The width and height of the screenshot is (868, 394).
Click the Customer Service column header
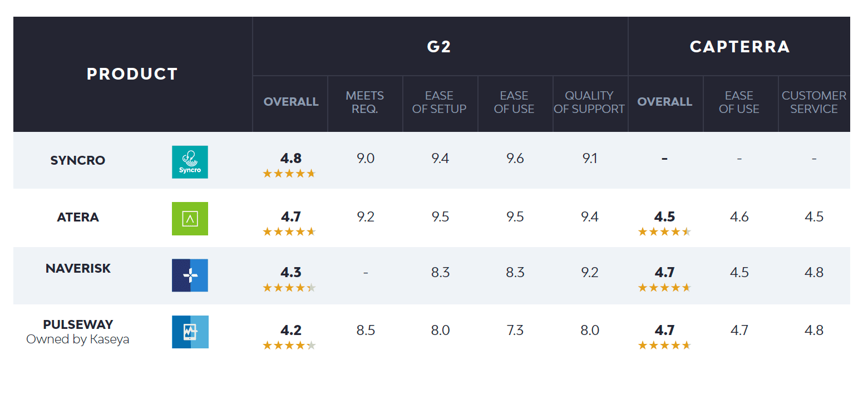click(x=814, y=102)
